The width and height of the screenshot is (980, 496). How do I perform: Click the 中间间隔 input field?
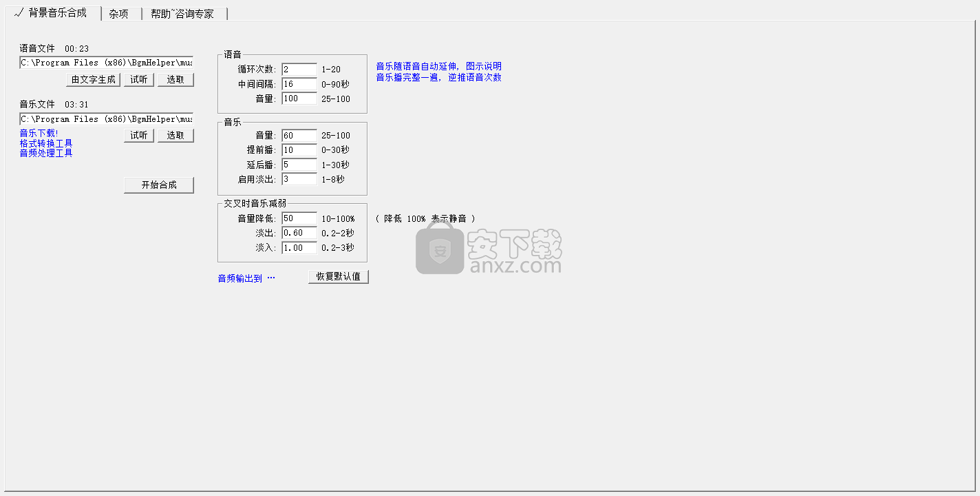299,84
